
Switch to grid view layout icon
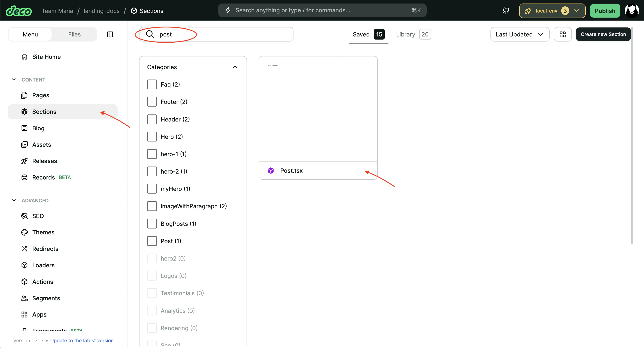pyautogui.click(x=562, y=34)
